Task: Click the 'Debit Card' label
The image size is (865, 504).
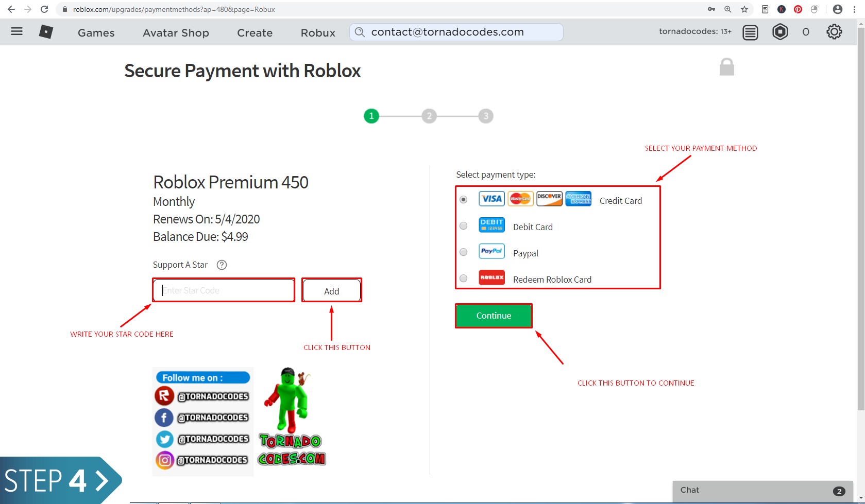Action: pyautogui.click(x=533, y=227)
